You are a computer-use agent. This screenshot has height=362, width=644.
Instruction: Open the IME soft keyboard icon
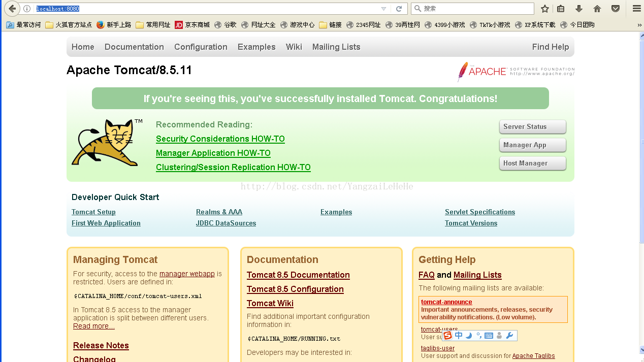point(489,336)
